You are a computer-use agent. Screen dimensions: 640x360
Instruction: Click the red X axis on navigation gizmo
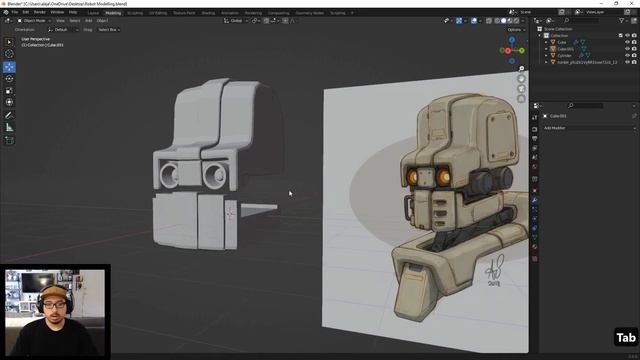pos(508,51)
